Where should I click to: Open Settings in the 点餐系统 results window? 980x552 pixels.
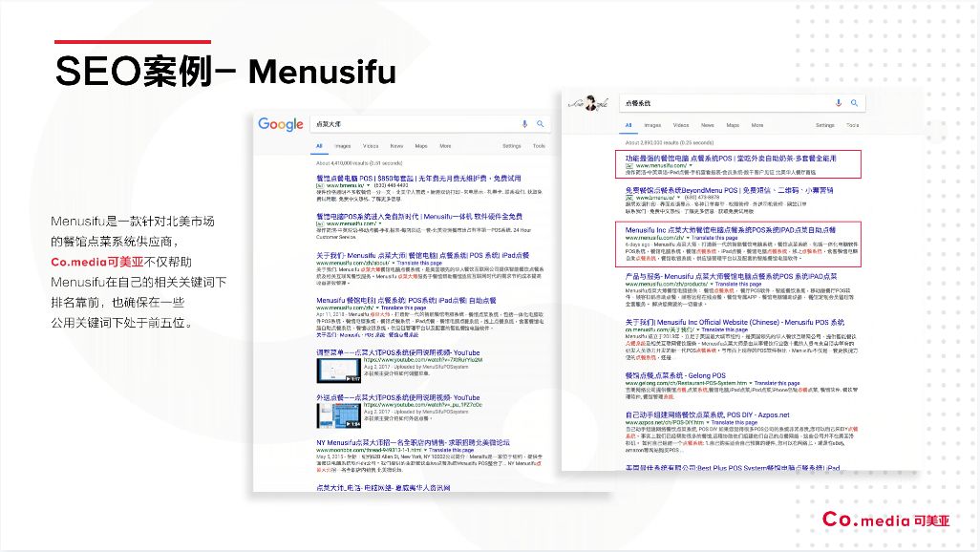(x=825, y=126)
